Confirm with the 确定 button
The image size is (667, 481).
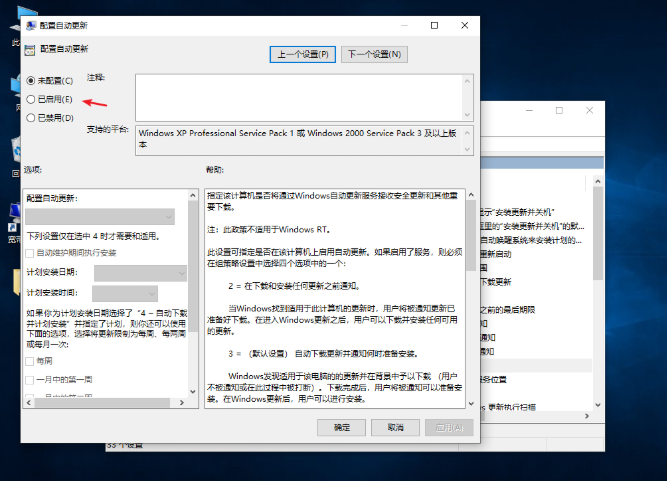pyautogui.click(x=341, y=427)
